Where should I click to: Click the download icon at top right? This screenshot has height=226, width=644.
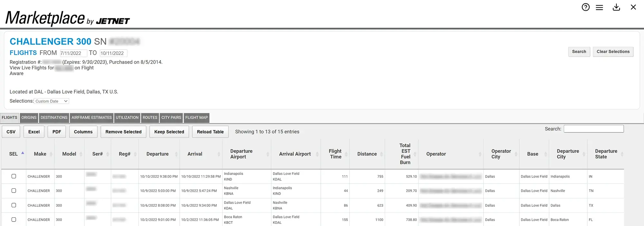tap(616, 7)
